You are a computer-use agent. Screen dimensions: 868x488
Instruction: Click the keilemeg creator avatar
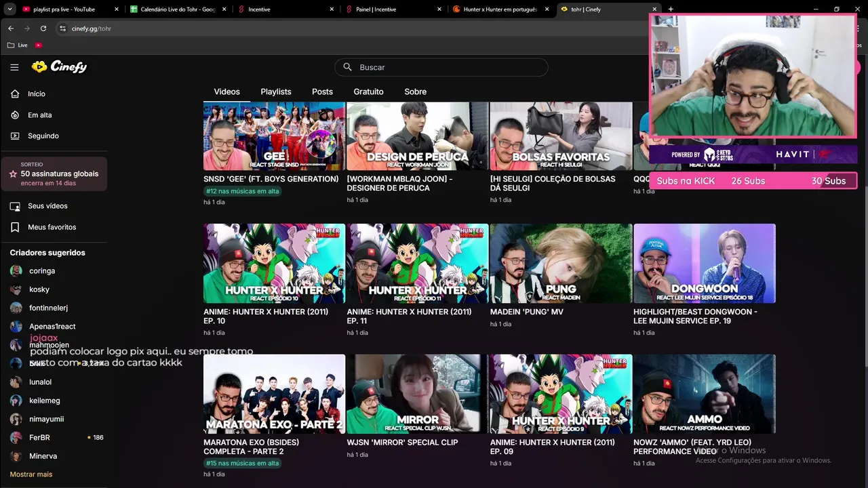pos(16,401)
